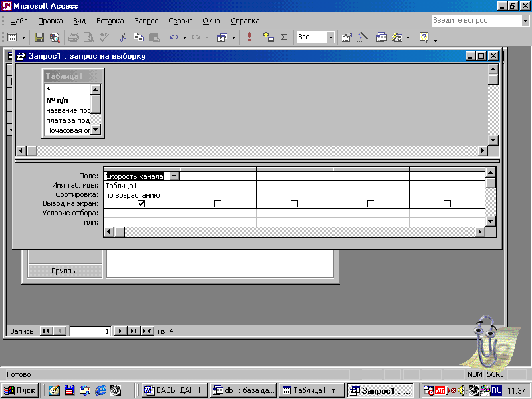Open Print Preview from the toolbar

(x=89, y=37)
